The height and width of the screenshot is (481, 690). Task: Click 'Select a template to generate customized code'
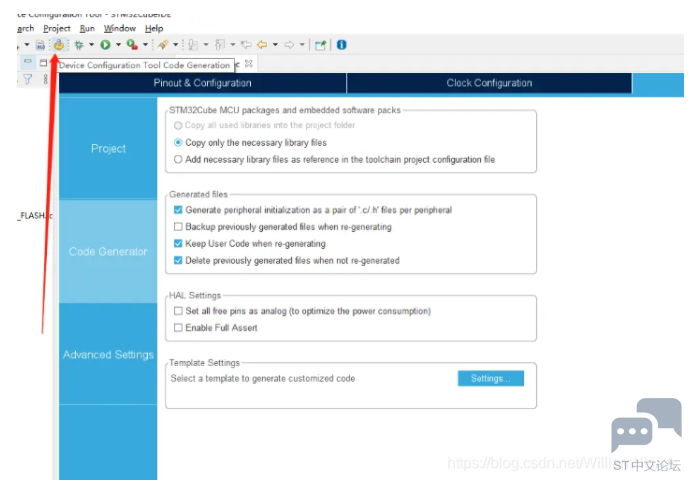pos(263,378)
